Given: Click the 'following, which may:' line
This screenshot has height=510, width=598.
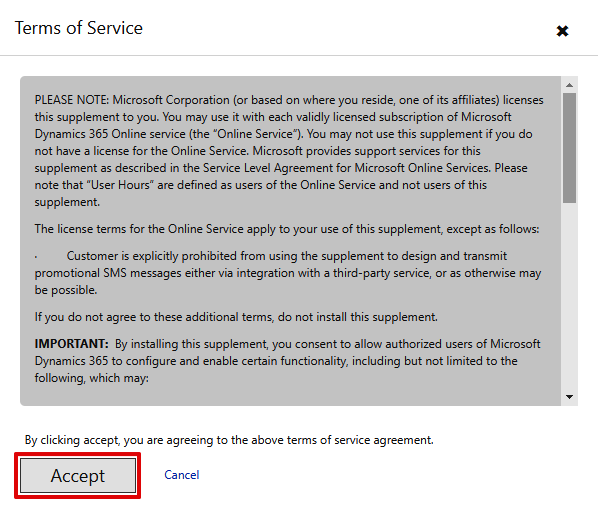Looking at the screenshot, I should (x=92, y=378).
